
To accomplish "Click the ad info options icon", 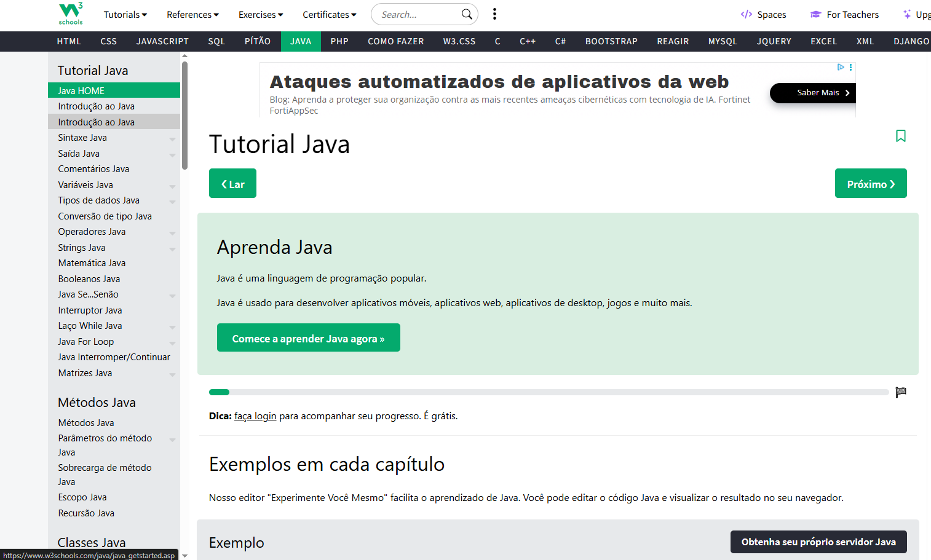I will [850, 67].
